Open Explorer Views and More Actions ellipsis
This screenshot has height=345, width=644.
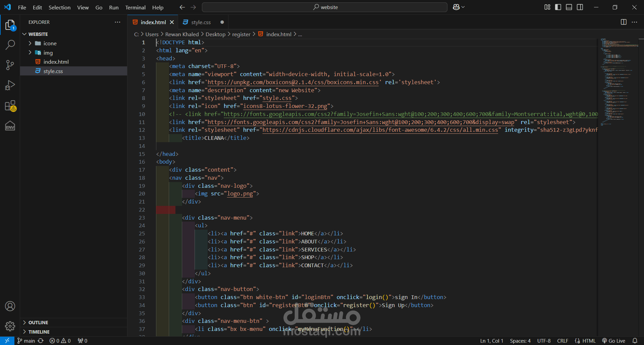(x=117, y=22)
